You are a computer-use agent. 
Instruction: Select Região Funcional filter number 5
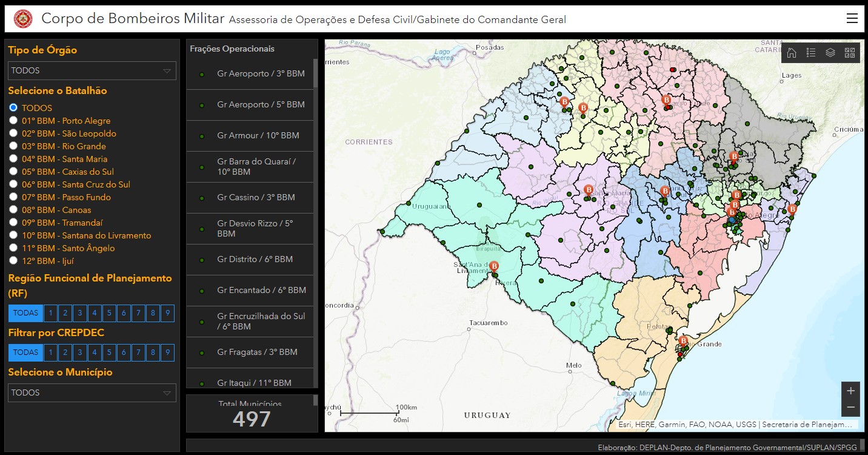tap(109, 313)
